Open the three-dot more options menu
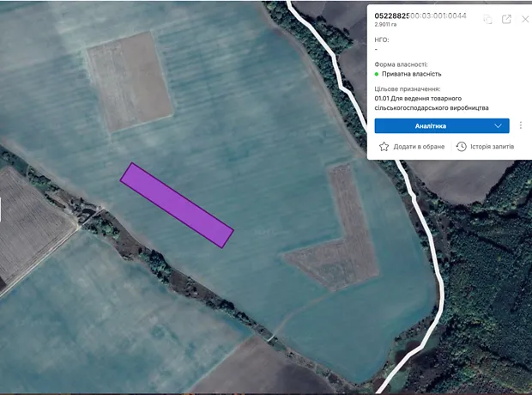This screenshot has height=395, width=532. pos(521,125)
